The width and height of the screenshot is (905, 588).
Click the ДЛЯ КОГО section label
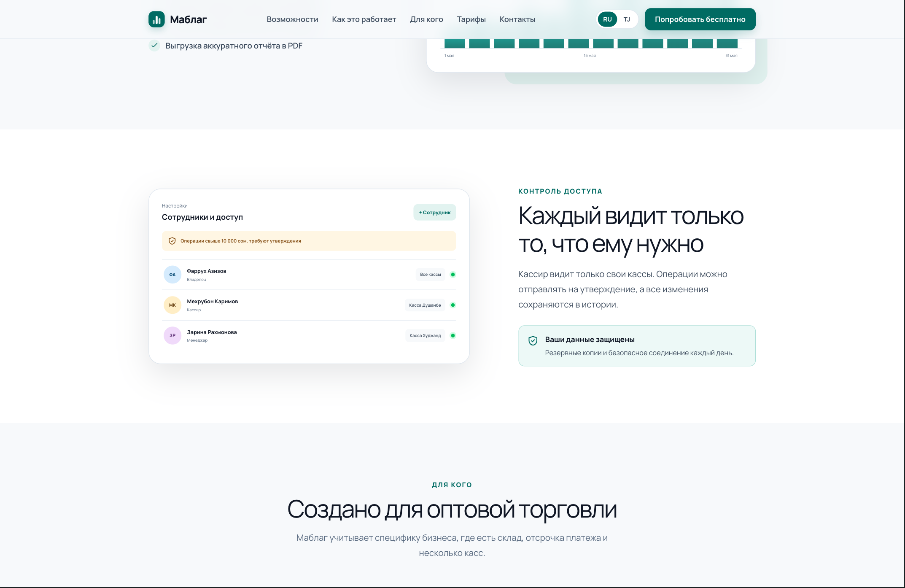coord(452,485)
